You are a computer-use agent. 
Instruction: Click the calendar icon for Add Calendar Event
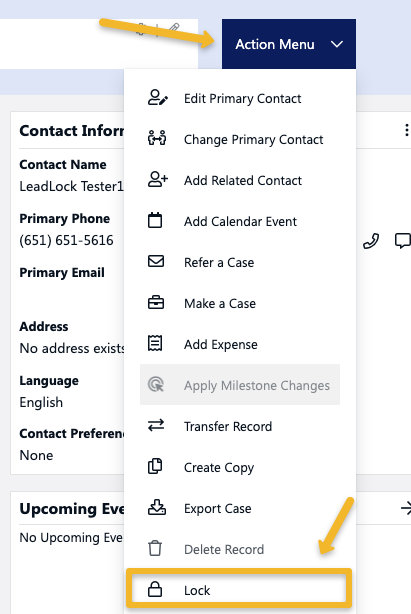click(155, 220)
